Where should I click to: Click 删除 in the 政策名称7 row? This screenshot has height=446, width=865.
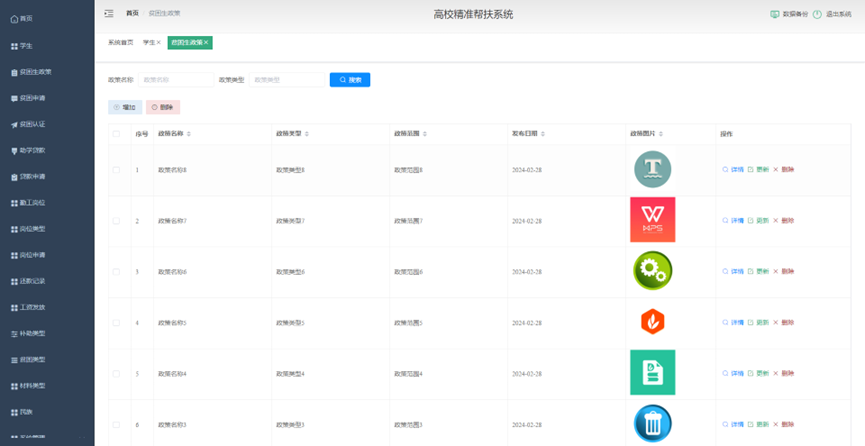click(x=783, y=221)
